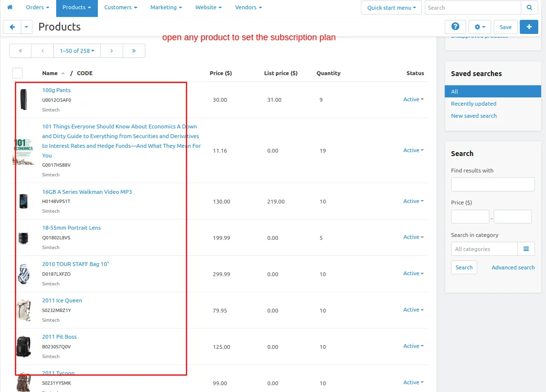Viewport: 546px width, 392px height.
Task: Go to next page arrow
Action: (x=111, y=51)
